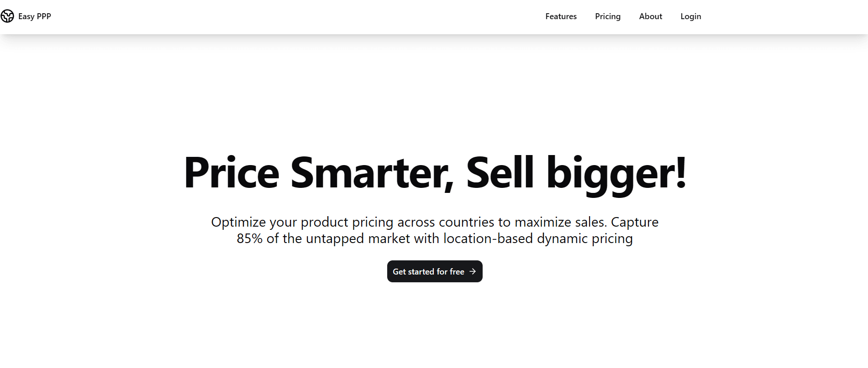Open the About navigation link

[x=650, y=16]
